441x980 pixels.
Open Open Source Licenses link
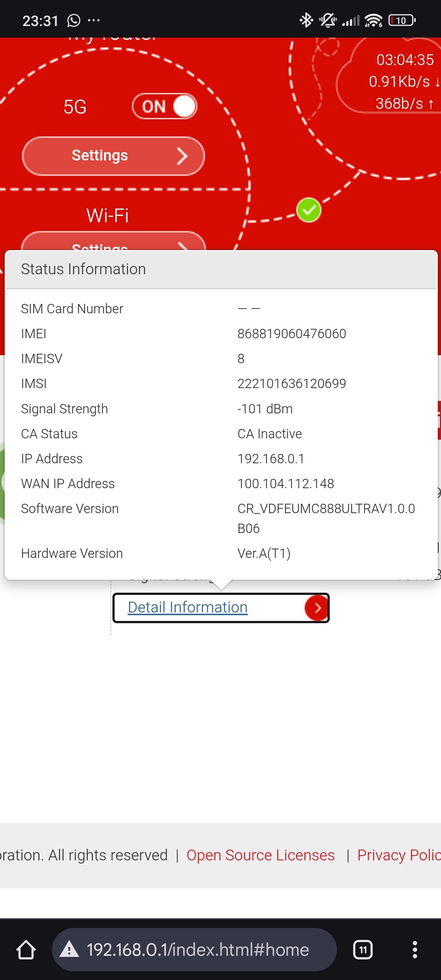click(260, 855)
